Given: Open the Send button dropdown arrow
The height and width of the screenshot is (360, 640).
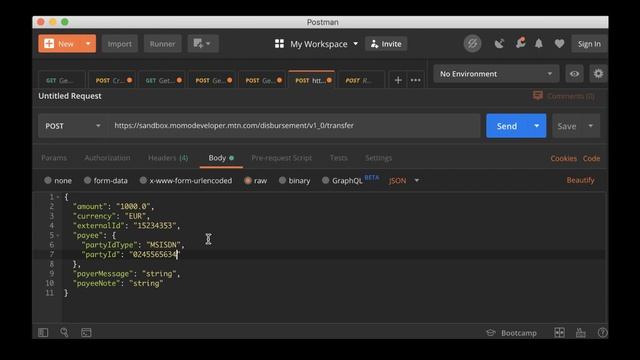Looking at the screenshot, I should 537,126.
